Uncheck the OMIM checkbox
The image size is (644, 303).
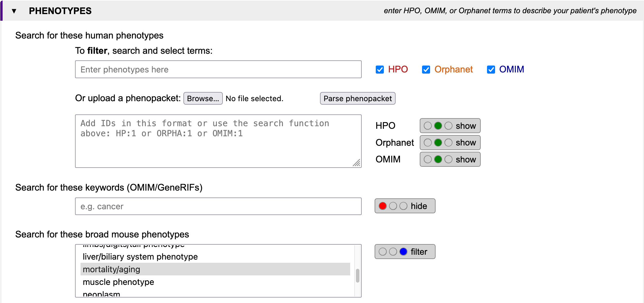[x=491, y=70]
